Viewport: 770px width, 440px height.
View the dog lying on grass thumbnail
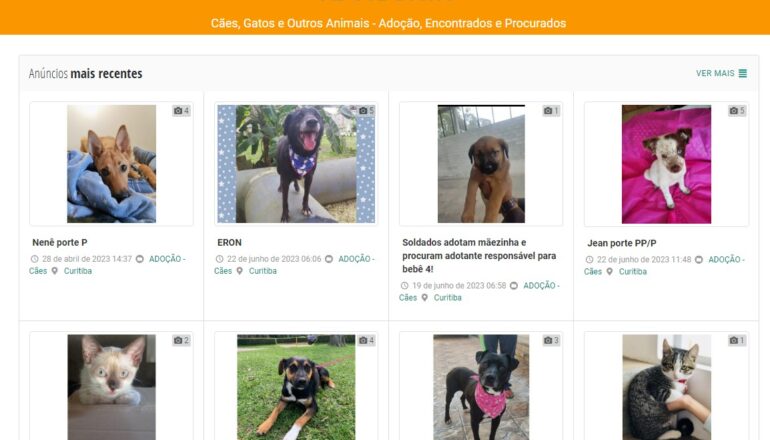click(296, 387)
